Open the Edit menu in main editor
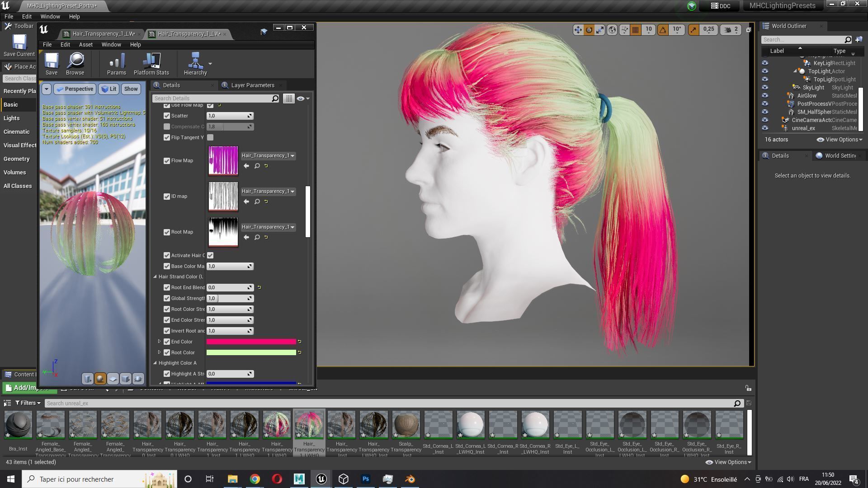 (x=27, y=17)
